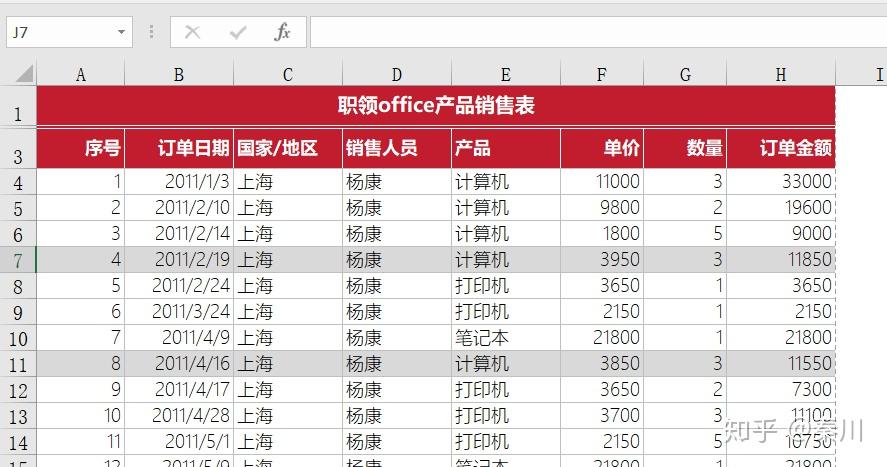Click the date cell 2011/5/1
This screenshot has height=467, width=887.
coord(179,442)
